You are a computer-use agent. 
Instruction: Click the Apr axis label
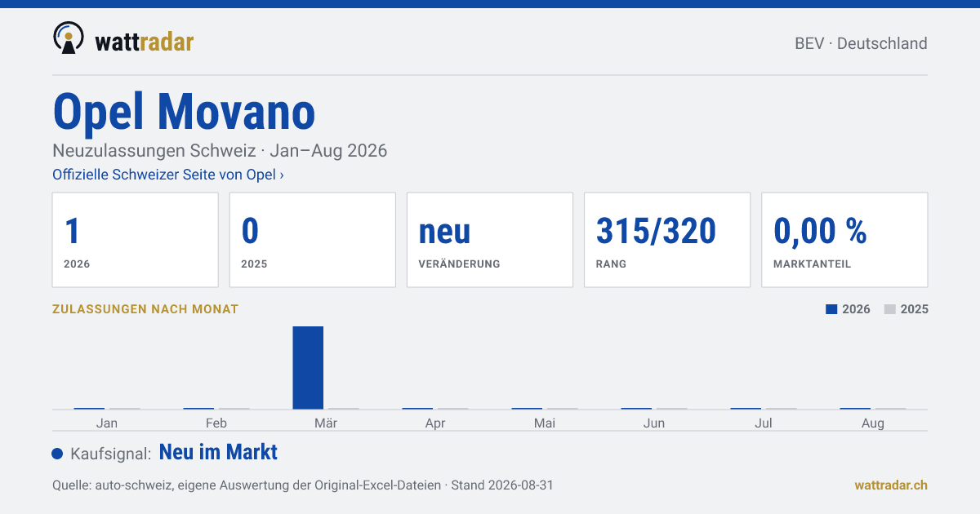(x=435, y=423)
